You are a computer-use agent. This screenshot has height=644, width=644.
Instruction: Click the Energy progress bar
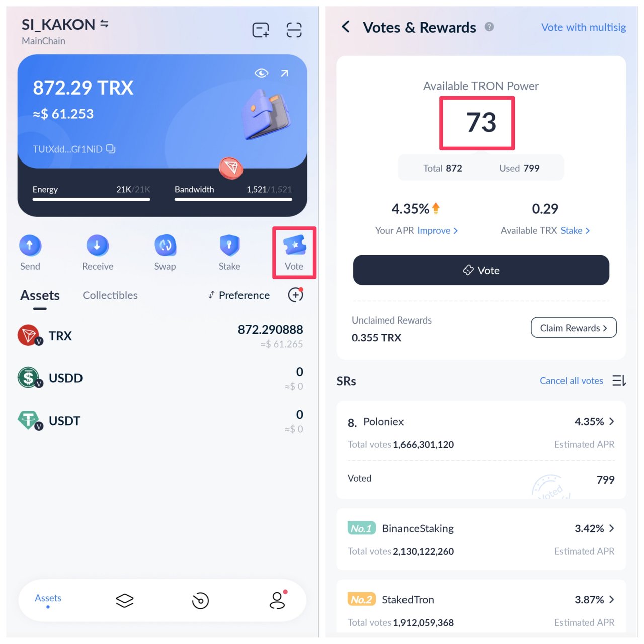tap(92, 199)
